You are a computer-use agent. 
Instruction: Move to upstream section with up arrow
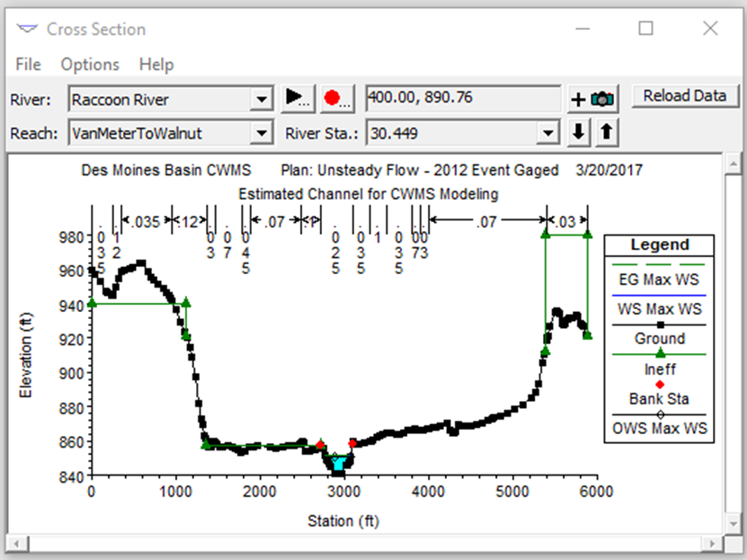point(607,132)
